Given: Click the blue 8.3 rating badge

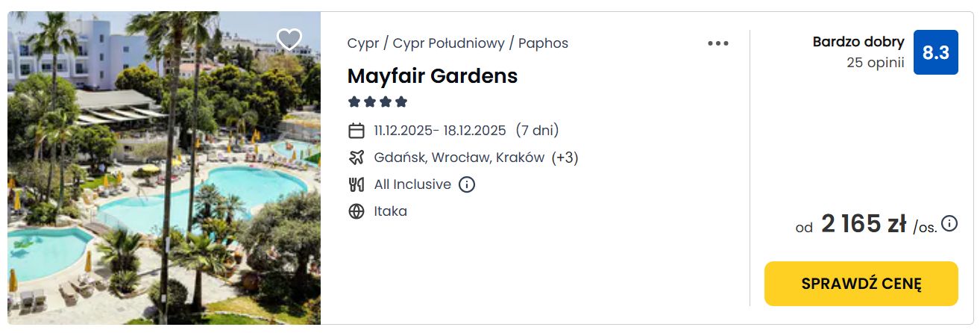Looking at the screenshot, I should (x=935, y=52).
